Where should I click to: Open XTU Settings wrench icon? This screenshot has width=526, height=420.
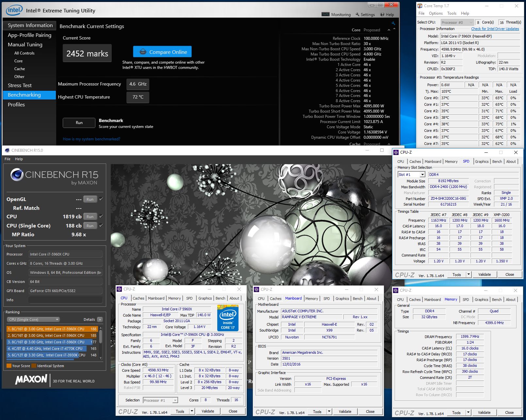(357, 14)
